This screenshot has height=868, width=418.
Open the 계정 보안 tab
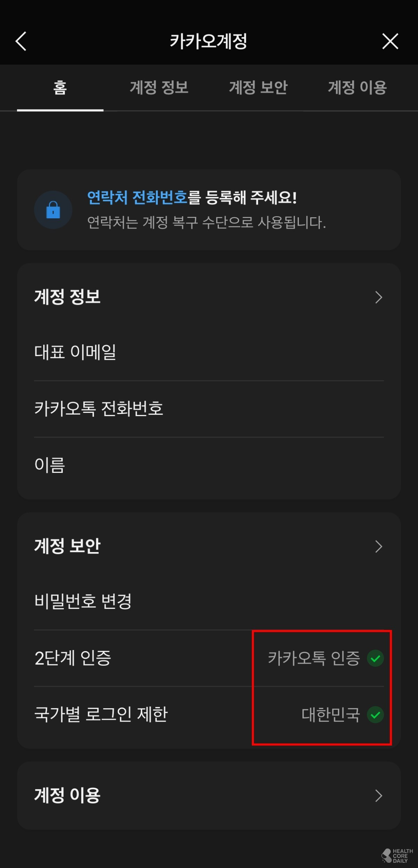coord(258,88)
